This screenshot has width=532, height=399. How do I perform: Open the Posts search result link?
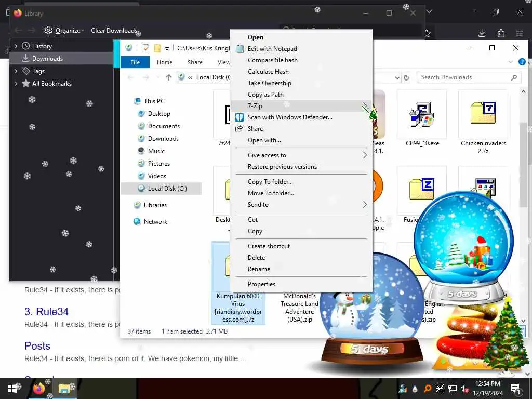point(37,345)
